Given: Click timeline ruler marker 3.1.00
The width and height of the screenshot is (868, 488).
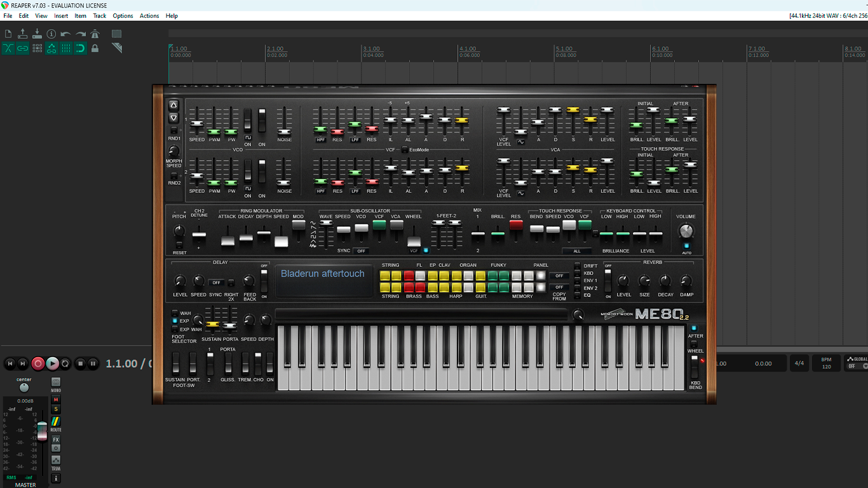Looking at the screenshot, I should pos(372,49).
